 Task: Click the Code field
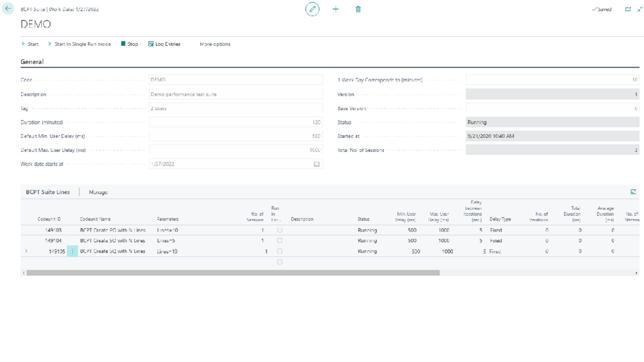[x=236, y=80]
